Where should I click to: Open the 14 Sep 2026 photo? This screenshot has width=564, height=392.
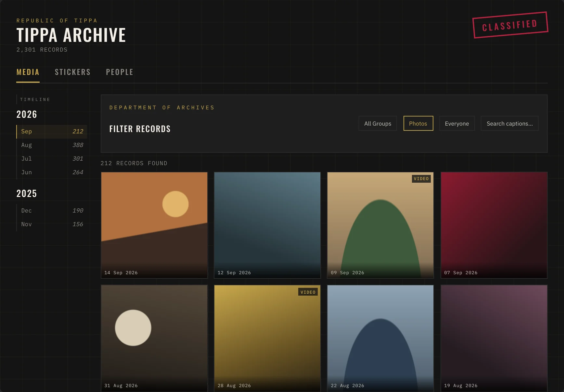pyautogui.click(x=154, y=225)
